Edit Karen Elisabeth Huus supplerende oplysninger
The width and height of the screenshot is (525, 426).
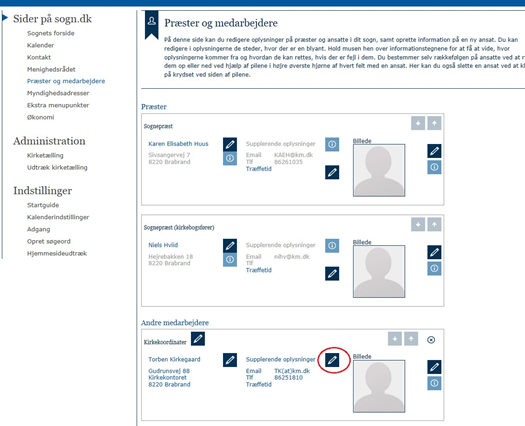tap(332, 172)
